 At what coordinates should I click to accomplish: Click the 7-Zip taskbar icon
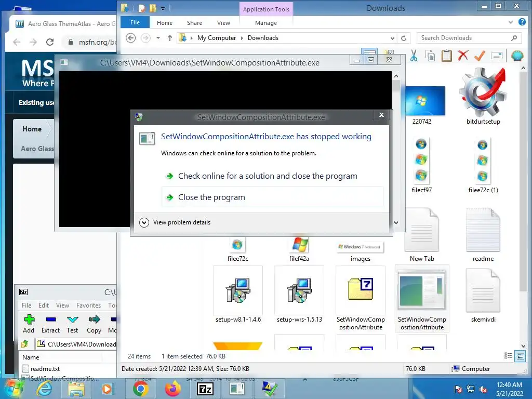pos(205,389)
